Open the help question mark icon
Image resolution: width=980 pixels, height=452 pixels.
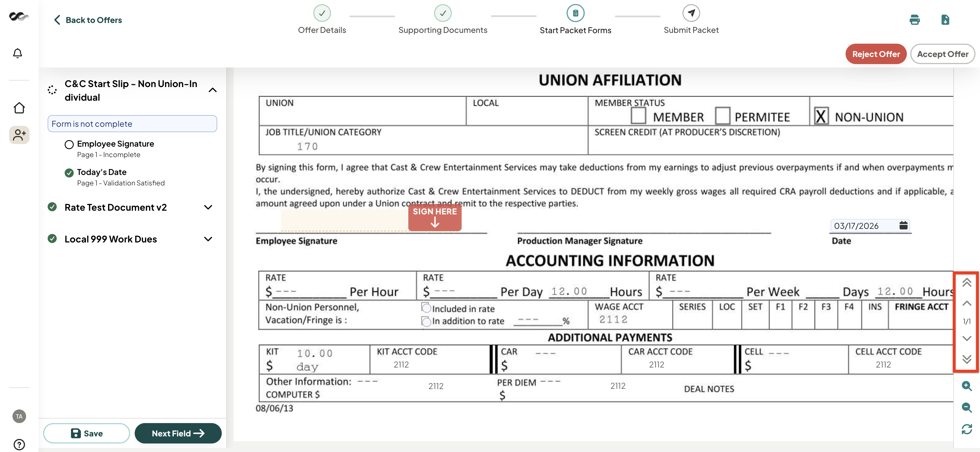point(19,444)
